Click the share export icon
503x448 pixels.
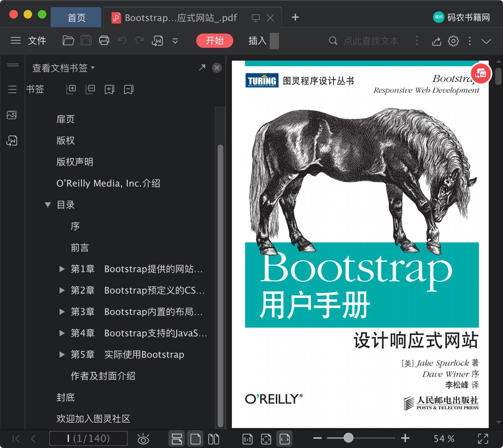pos(436,41)
